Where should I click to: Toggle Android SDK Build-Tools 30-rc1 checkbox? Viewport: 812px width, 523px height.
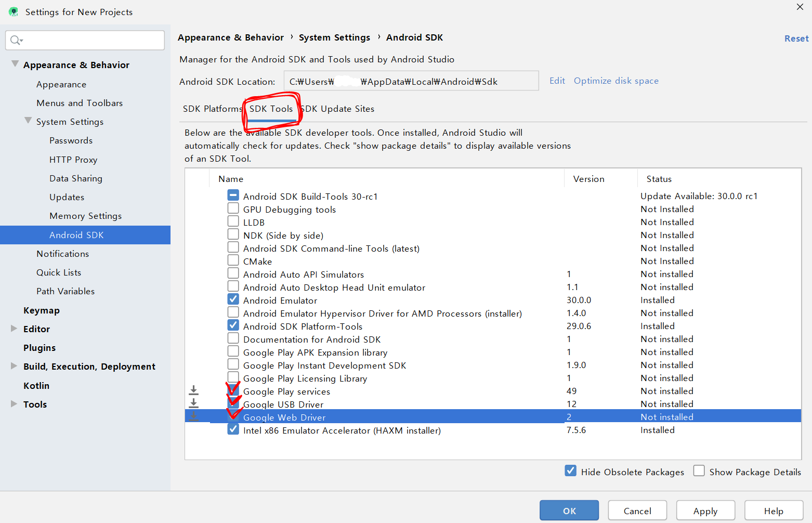coord(233,195)
